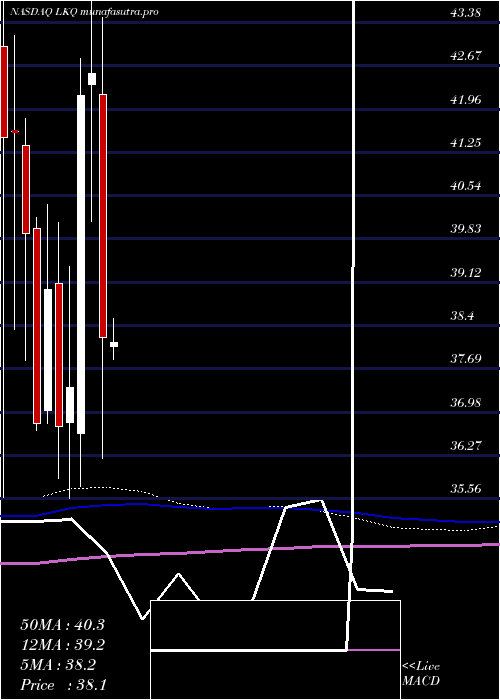The height and width of the screenshot is (700, 500).
Task: Select the 36.27 price axis label
Action: pos(466,446)
